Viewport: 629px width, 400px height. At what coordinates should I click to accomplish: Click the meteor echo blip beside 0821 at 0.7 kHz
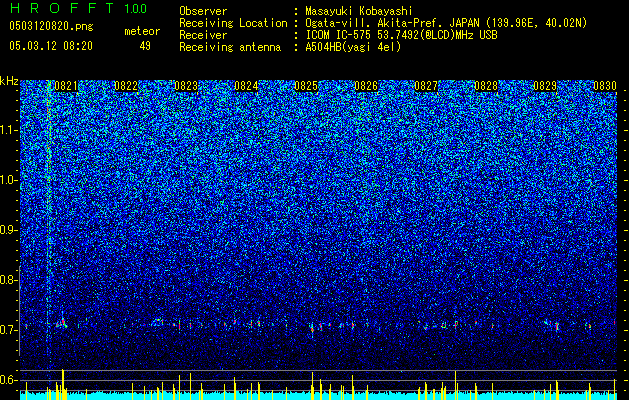tap(62, 323)
